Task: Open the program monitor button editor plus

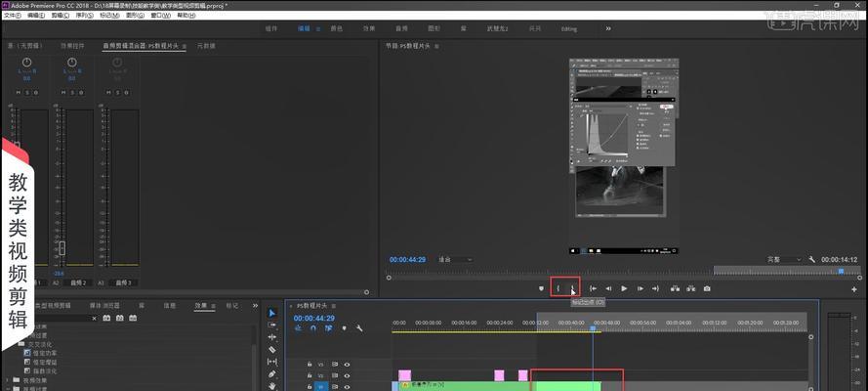Action: 854,289
